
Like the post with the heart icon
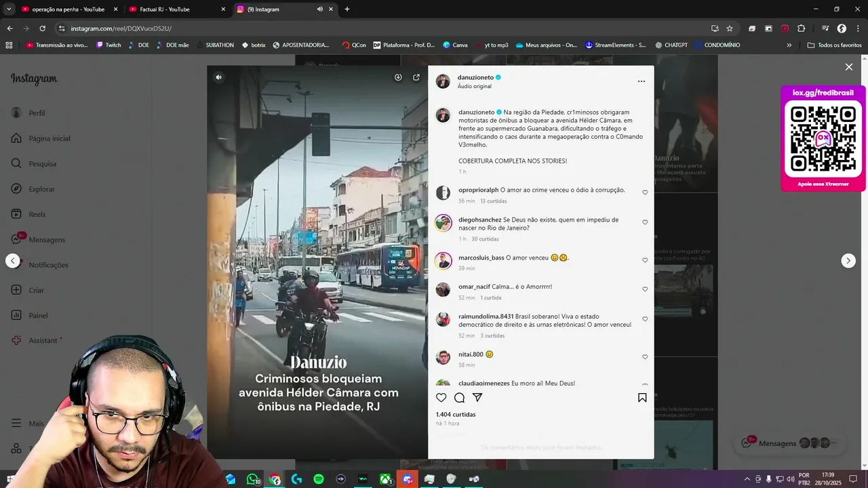point(441,398)
